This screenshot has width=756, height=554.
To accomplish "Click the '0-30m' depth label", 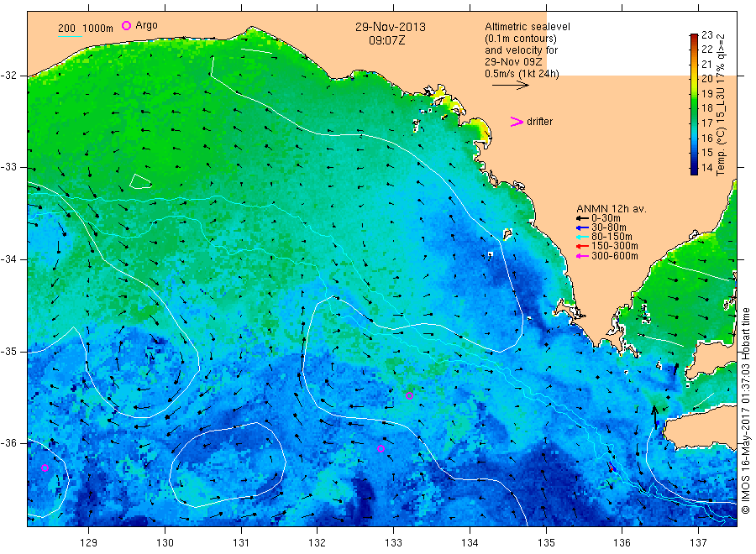I will (606, 218).
